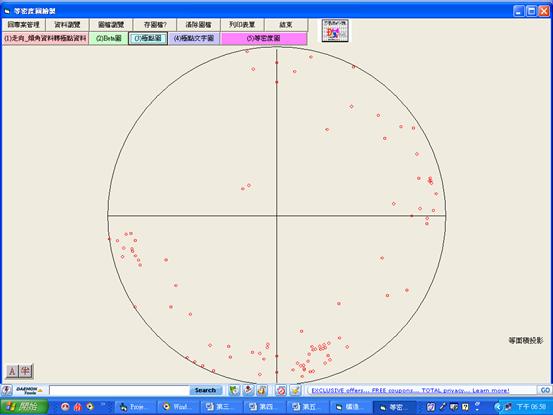This screenshot has width=553, height=415.
Task: Click the yellow lock toolbar icon
Action: tap(262, 390)
